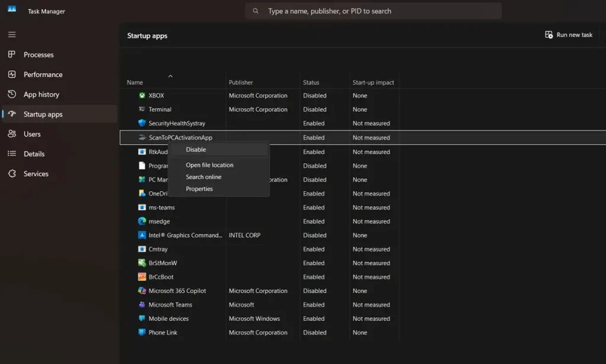606x364 pixels.
Task: Click the Intel Graphics Command icon
Action: point(142,235)
